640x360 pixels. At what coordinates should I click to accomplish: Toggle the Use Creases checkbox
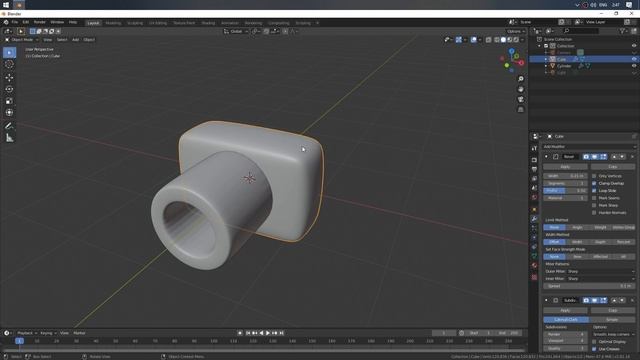594,349
